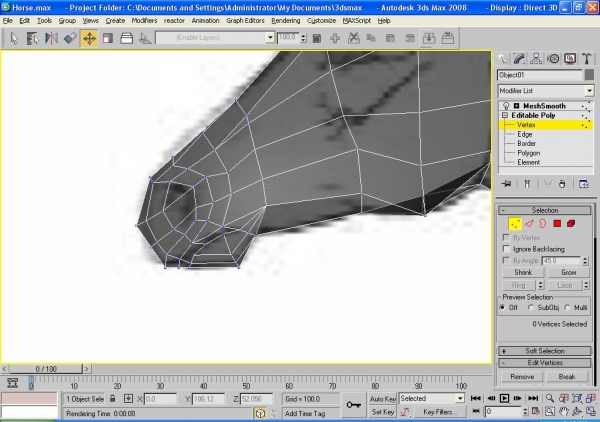Click the Object01 color swatch
Viewport: 600px width, 422px height.
point(590,75)
